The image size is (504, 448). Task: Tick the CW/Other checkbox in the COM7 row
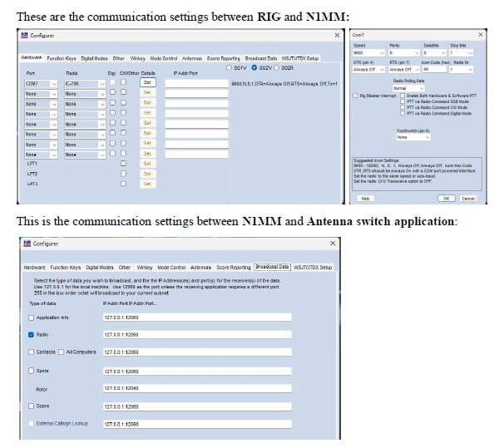tap(123, 82)
